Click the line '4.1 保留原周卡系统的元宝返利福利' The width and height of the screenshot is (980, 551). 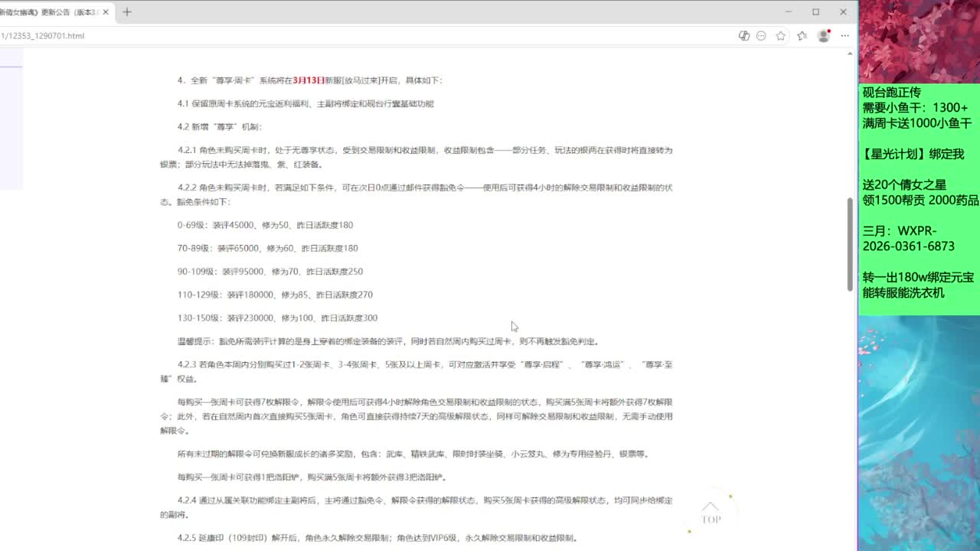(x=305, y=104)
